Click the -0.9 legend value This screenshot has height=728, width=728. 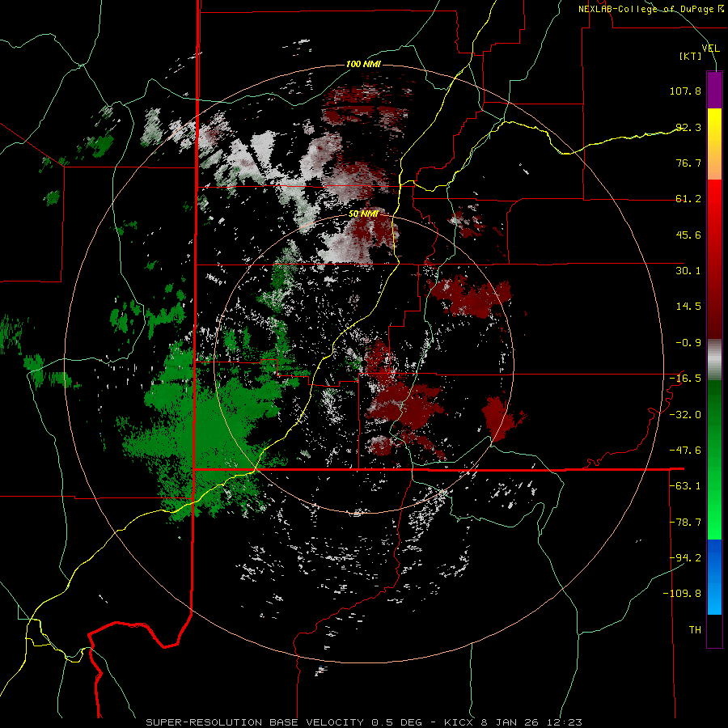pos(688,343)
